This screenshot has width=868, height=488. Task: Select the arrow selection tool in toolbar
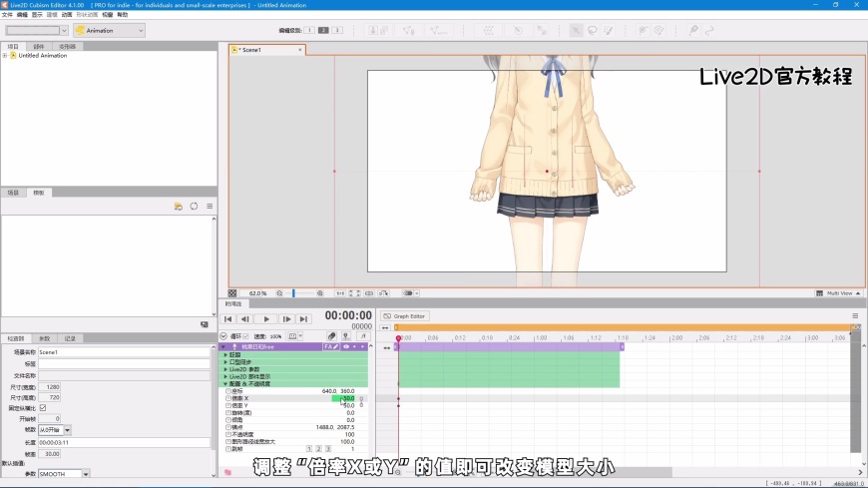pyautogui.click(x=576, y=31)
